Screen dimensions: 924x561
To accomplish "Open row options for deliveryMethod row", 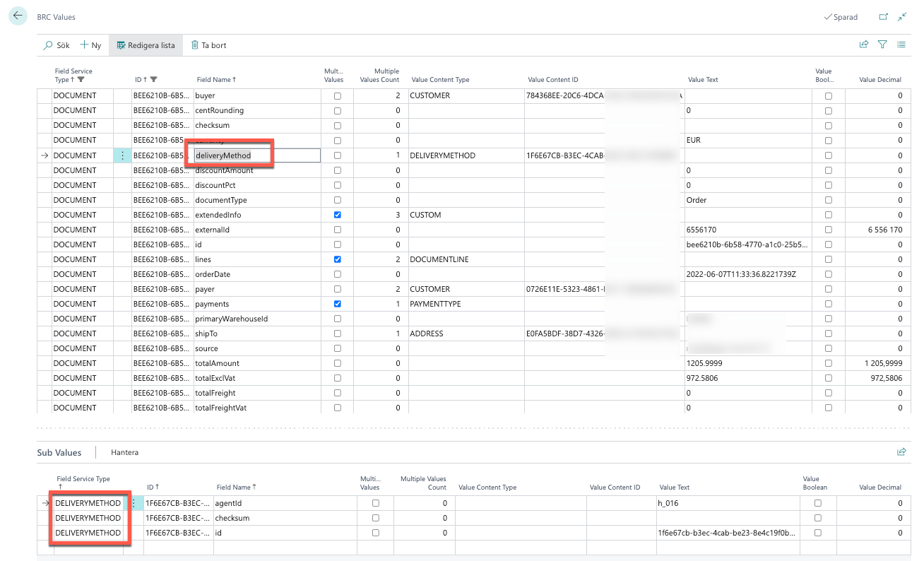I will click(x=122, y=155).
